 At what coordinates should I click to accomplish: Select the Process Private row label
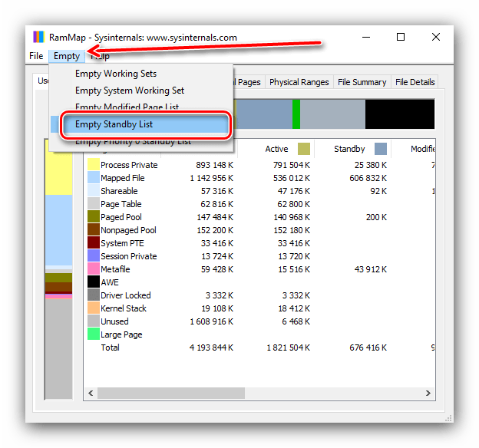[x=129, y=165]
